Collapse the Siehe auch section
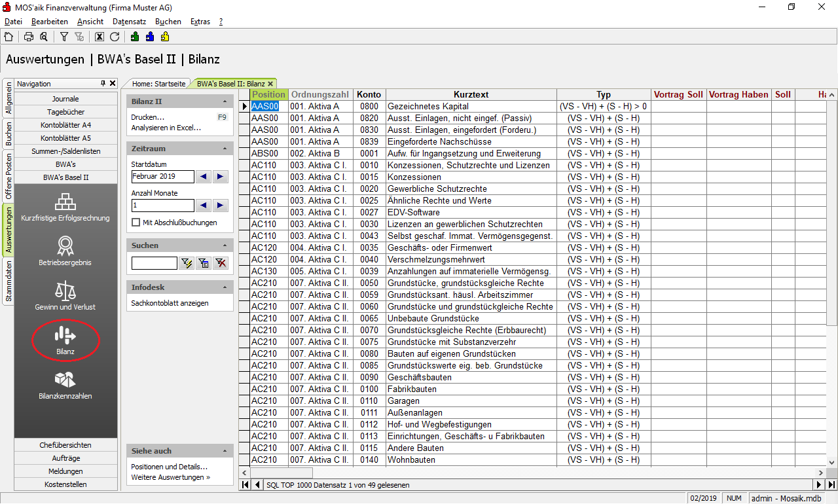Image resolution: width=838 pixels, height=504 pixels. [225, 452]
